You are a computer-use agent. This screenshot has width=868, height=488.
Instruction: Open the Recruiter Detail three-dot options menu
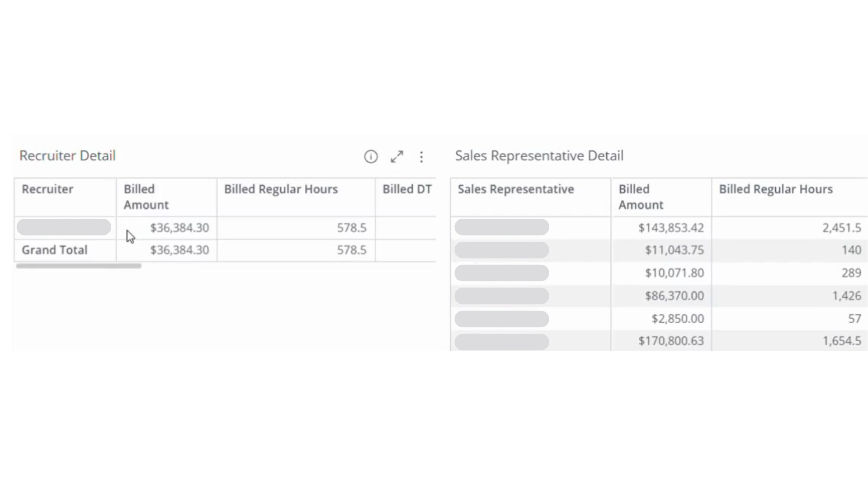(x=421, y=157)
